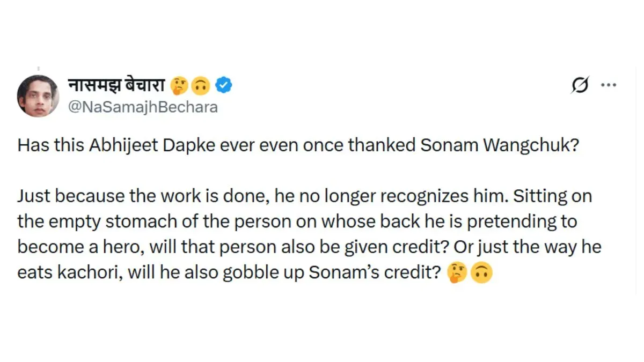Click the line starting 'Has this Abhijeet'
This screenshot has height=362, width=644.
tap(297, 145)
